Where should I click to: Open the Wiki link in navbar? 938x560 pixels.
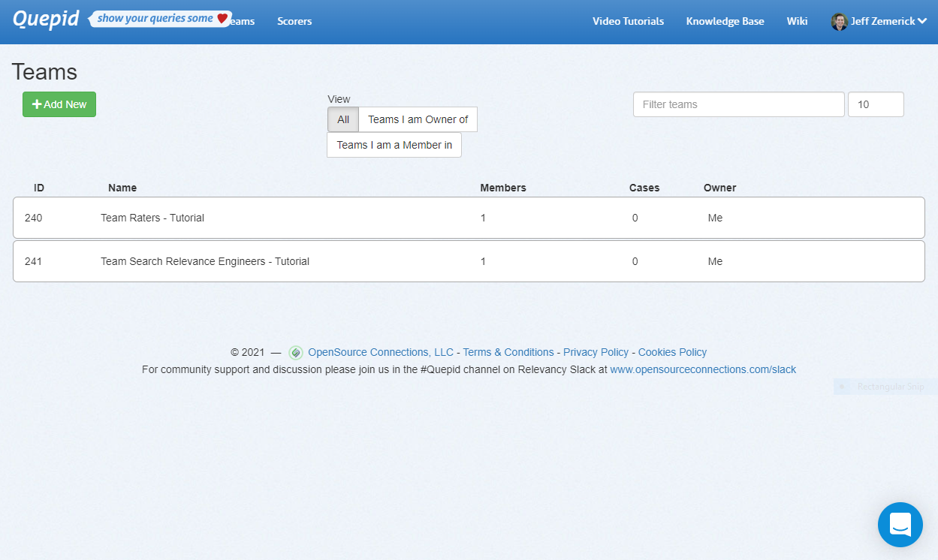pos(797,22)
